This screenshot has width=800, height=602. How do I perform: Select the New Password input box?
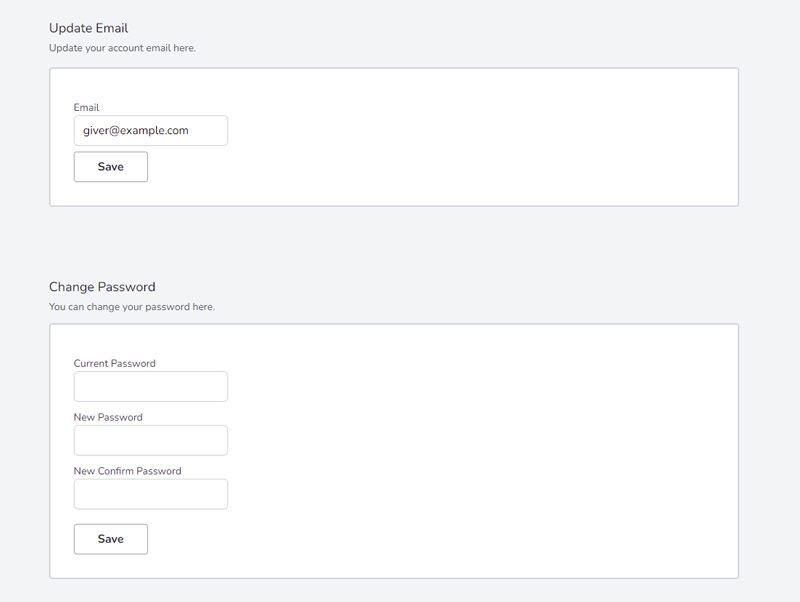click(151, 440)
